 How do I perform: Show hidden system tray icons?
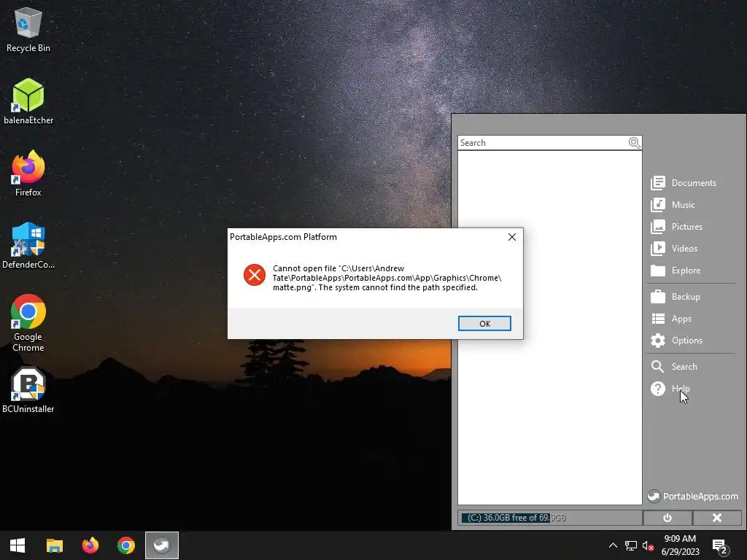(x=613, y=545)
